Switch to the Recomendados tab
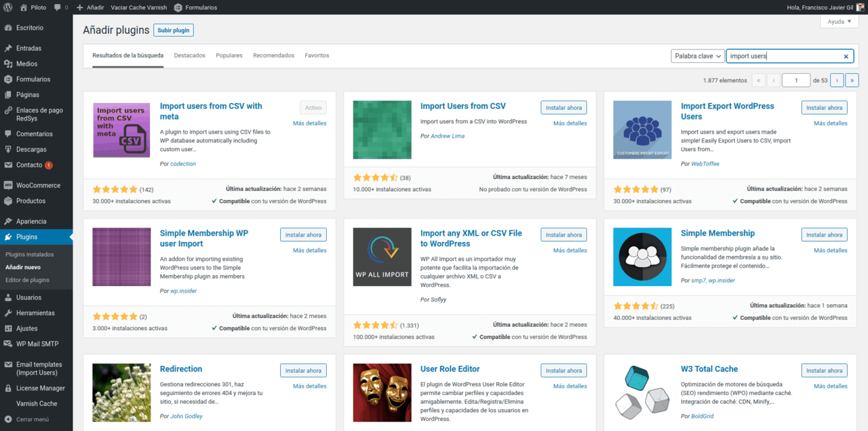Image resolution: width=868 pixels, height=431 pixels. pyautogui.click(x=274, y=56)
